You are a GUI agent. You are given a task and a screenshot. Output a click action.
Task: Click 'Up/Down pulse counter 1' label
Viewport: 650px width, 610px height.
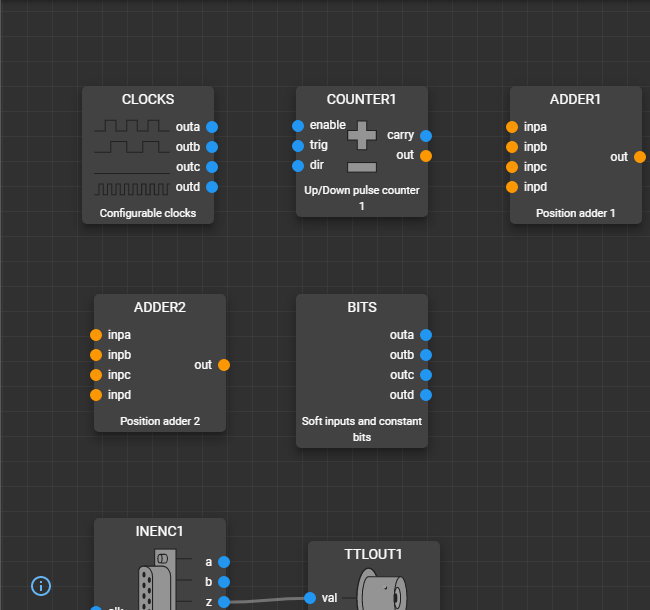point(362,198)
